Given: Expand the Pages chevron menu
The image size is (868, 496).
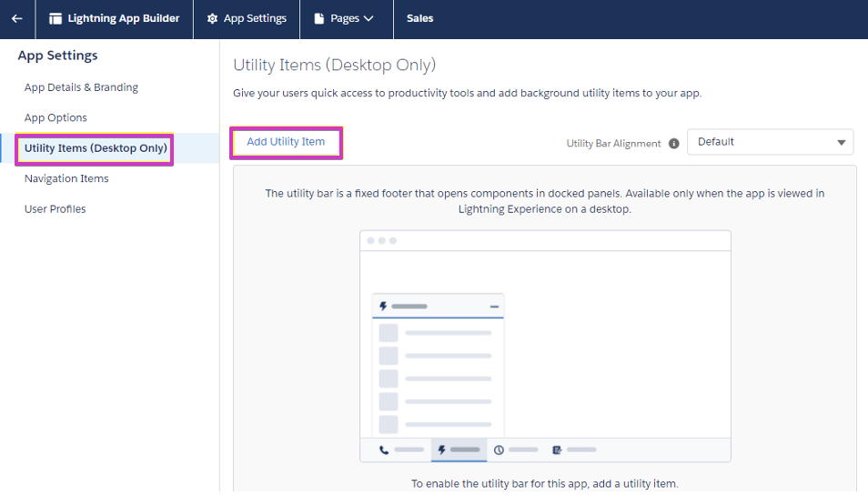Looking at the screenshot, I should pyautogui.click(x=368, y=18).
